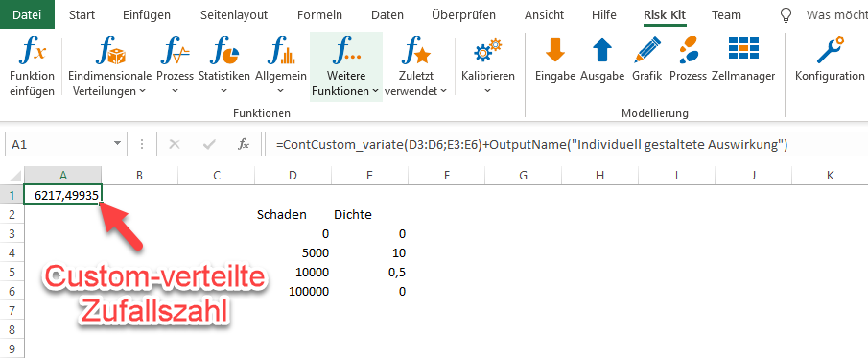Click the Eingabe orange arrow
The height and width of the screenshot is (359, 868).
click(x=554, y=50)
